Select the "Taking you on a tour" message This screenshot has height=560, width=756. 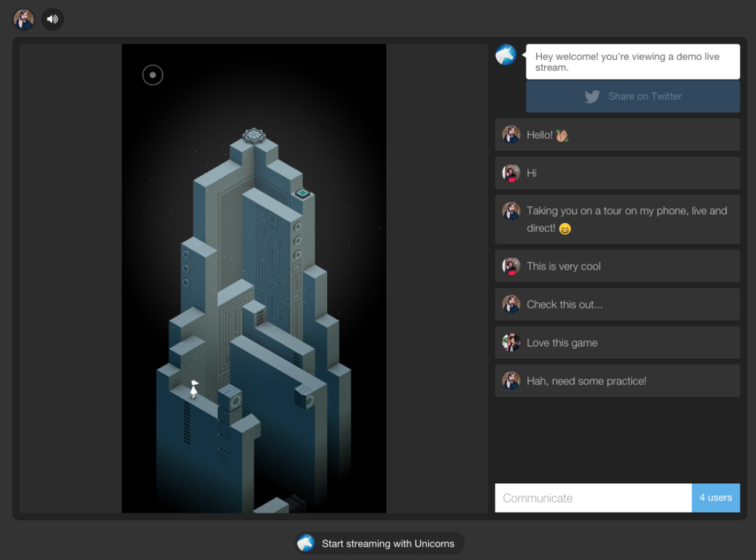click(617, 219)
